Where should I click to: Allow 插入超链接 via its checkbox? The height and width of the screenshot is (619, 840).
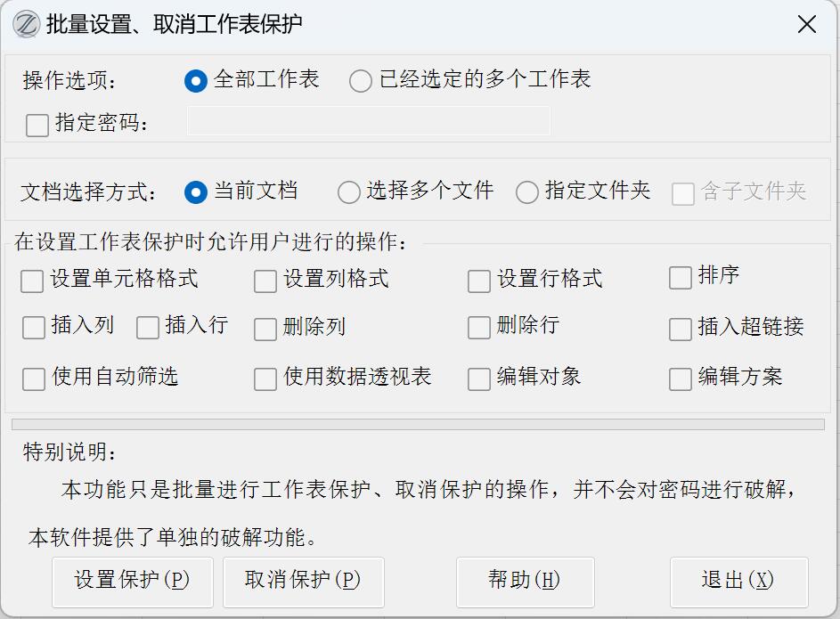click(681, 330)
